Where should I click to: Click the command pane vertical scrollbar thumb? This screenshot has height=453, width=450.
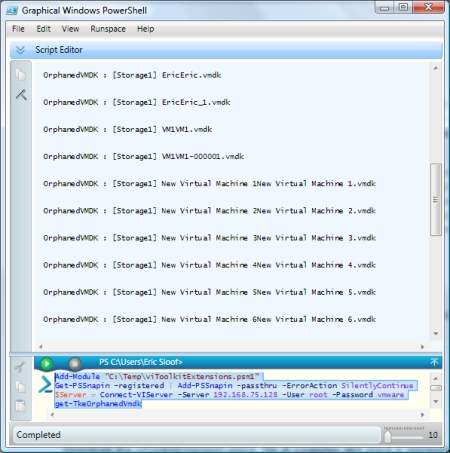(436, 388)
